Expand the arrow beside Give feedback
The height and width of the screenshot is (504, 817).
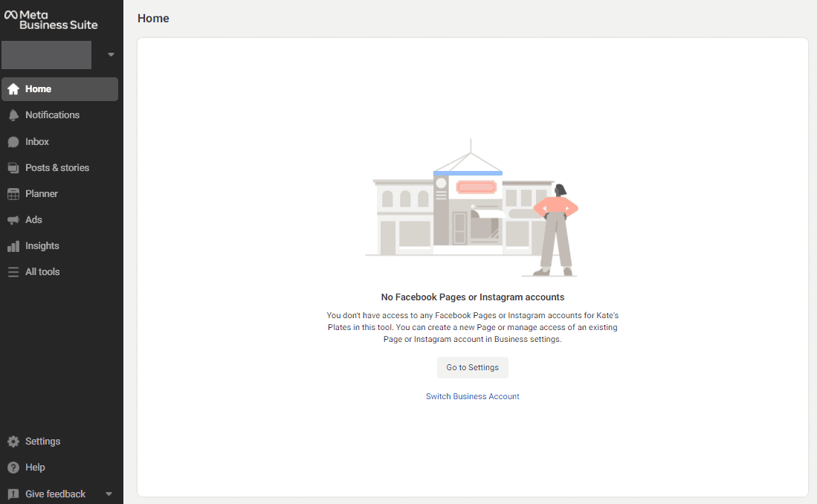click(x=109, y=494)
